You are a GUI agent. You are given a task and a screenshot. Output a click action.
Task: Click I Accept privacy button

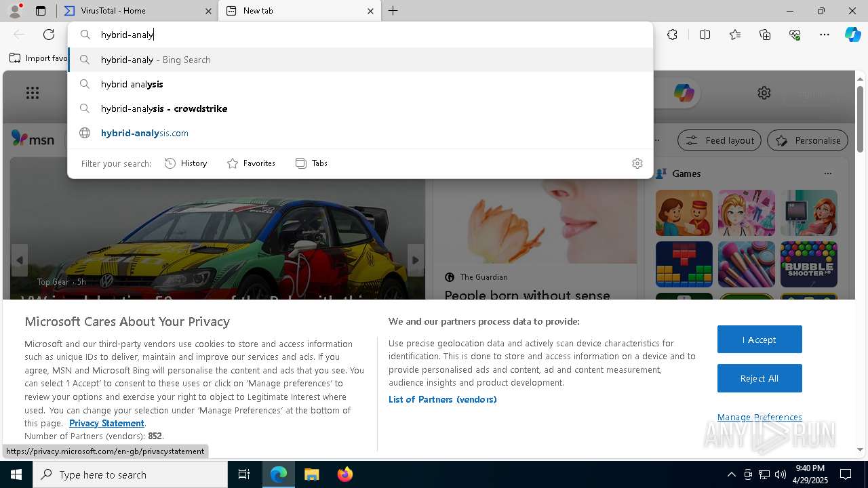[759, 340]
